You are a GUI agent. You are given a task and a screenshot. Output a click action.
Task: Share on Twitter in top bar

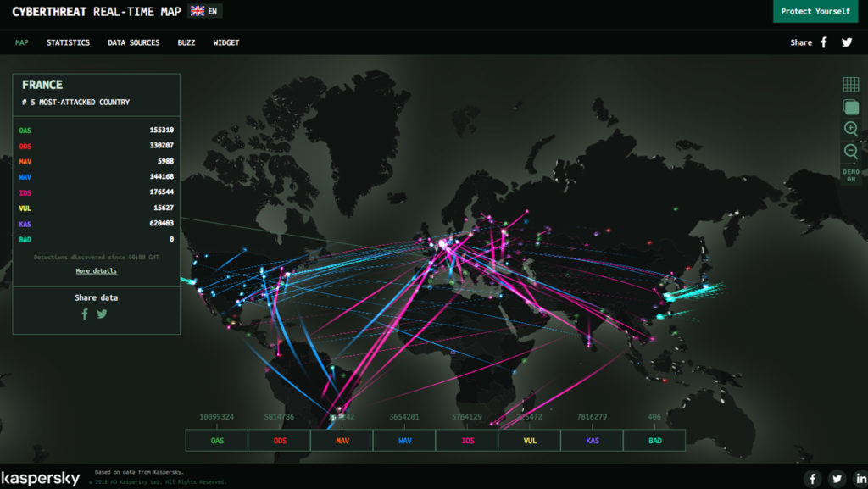(847, 42)
